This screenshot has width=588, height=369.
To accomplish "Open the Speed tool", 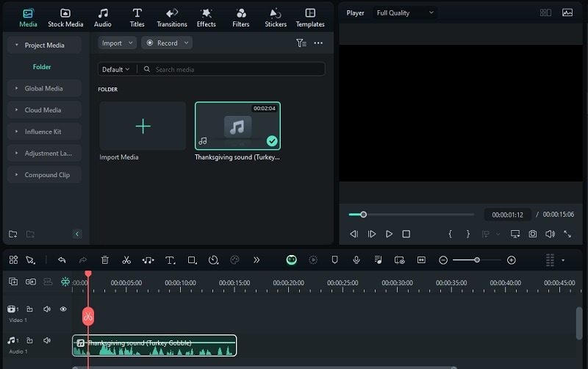I will [213, 260].
